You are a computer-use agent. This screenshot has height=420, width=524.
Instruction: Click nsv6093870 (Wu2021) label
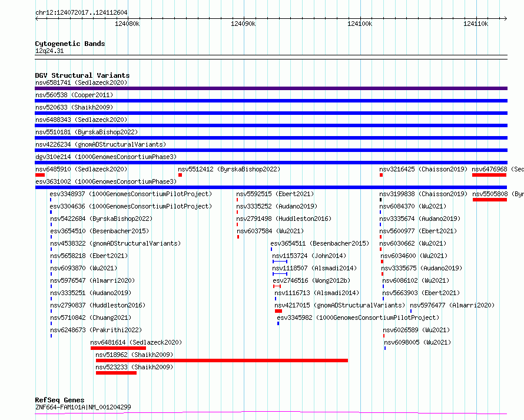tap(84, 268)
